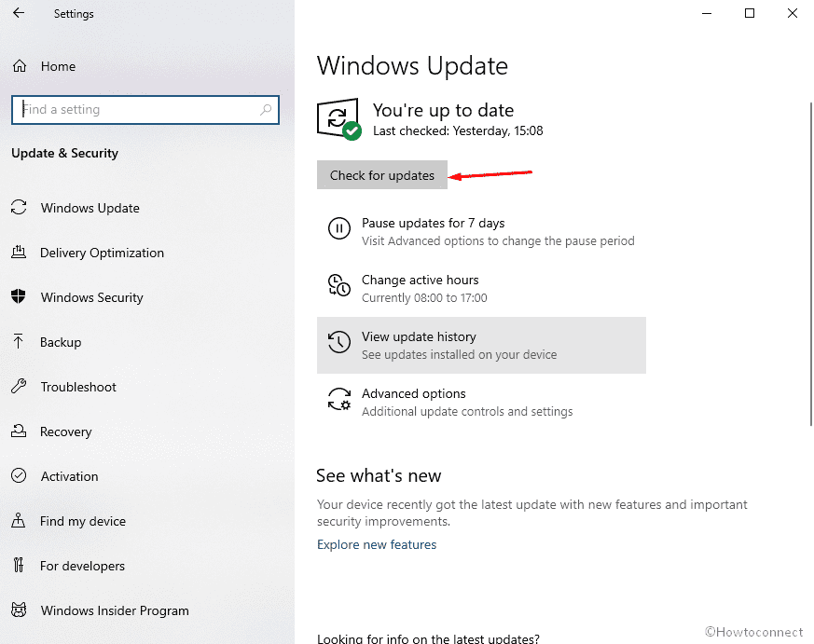
Task: Open Activation settings
Action: pyautogui.click(x=70, y=476)
